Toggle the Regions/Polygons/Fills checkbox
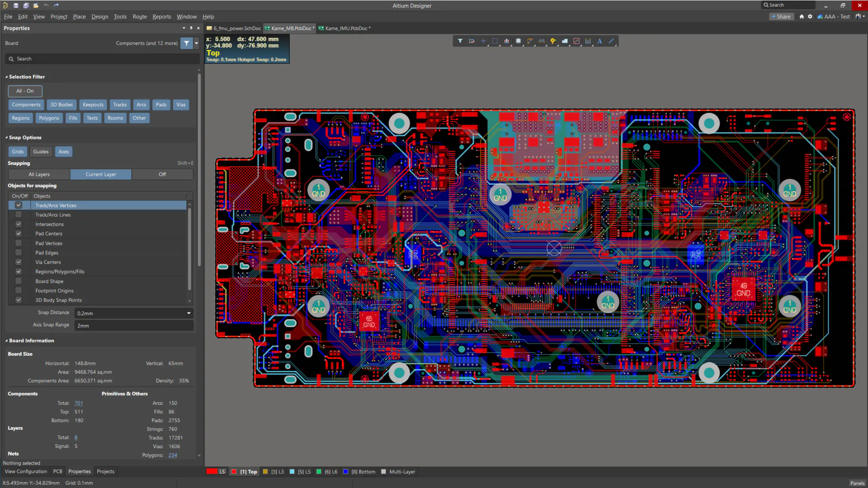This screenshot has width=868, height=488. click(19, 272)
